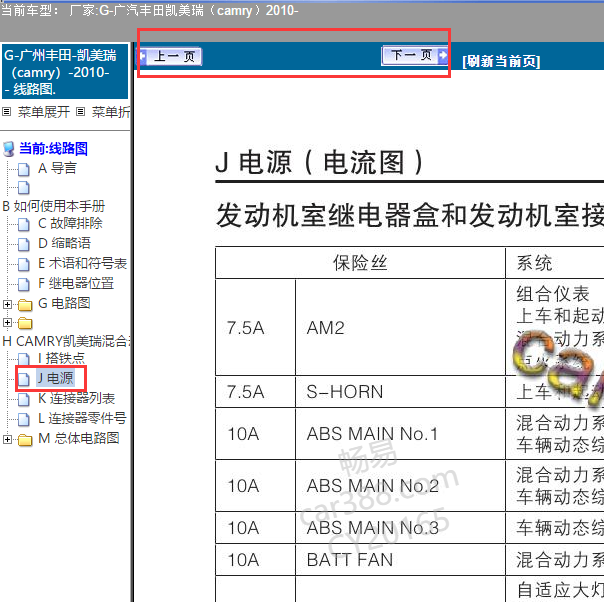The image size is (604, 602).
Task: Click the BATT FAN cell
Action: coord(400,560)
